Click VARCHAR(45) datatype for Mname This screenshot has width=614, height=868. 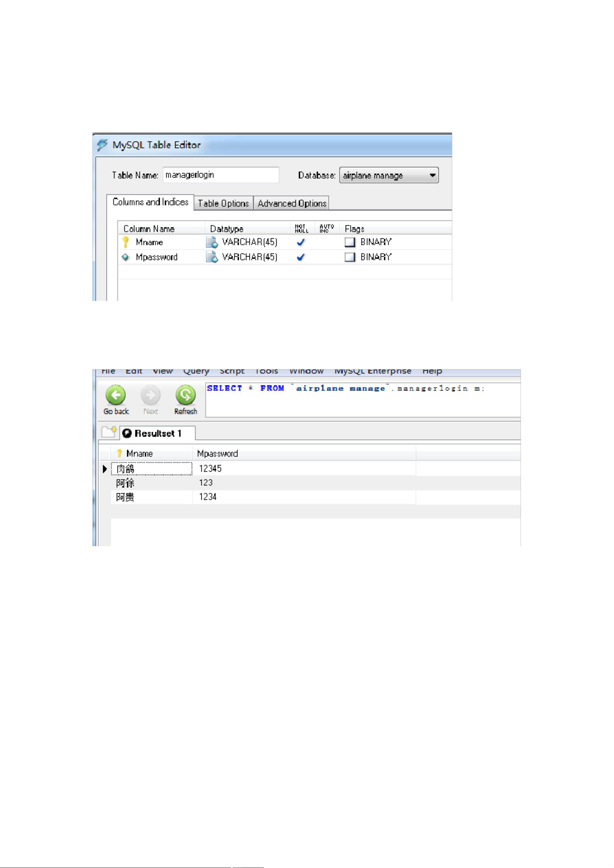[x=249, y=242]
